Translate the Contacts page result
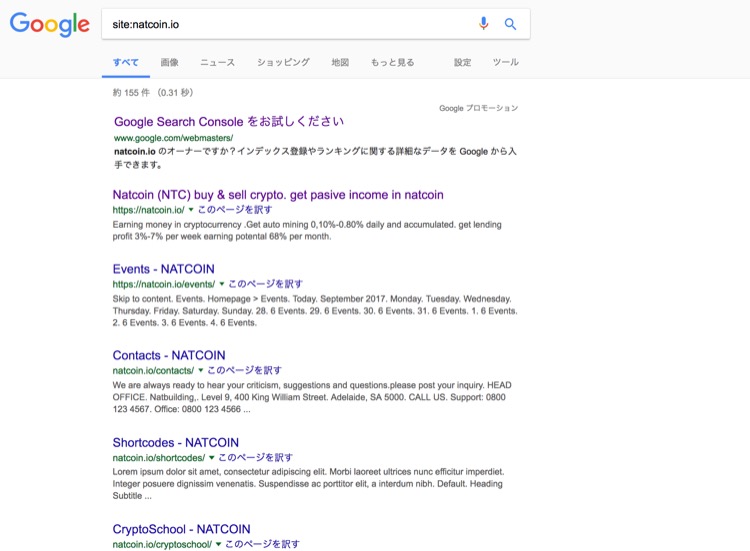Image resolution: width=750 pixels, height=551 pixels. (x=244, y=370)
